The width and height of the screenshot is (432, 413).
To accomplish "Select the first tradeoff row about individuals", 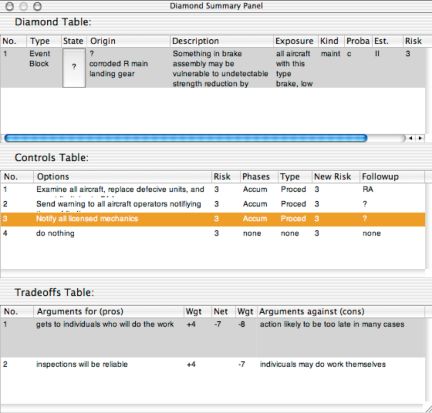I will (213, 337).
